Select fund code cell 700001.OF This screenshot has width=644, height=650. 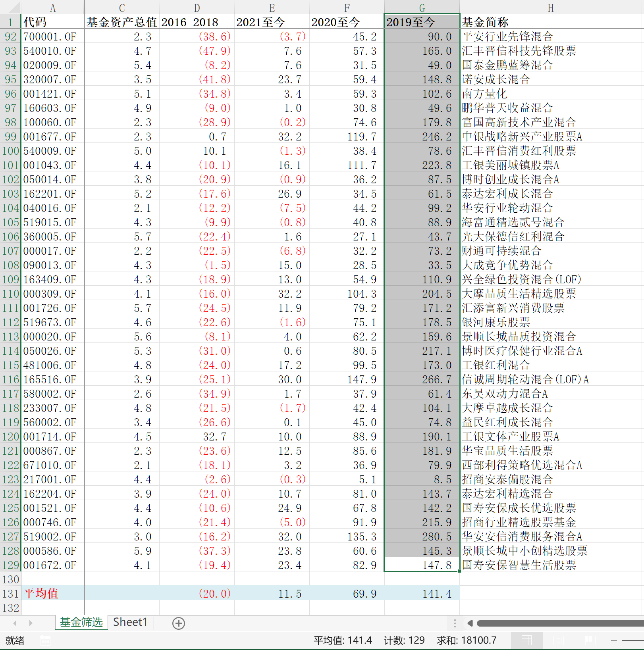(x=53, y=37)
